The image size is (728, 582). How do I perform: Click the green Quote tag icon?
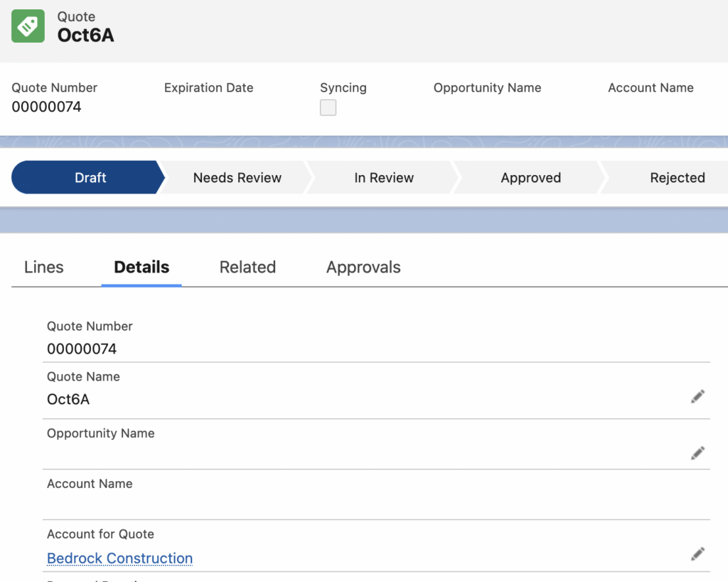(x=28, y=26)
